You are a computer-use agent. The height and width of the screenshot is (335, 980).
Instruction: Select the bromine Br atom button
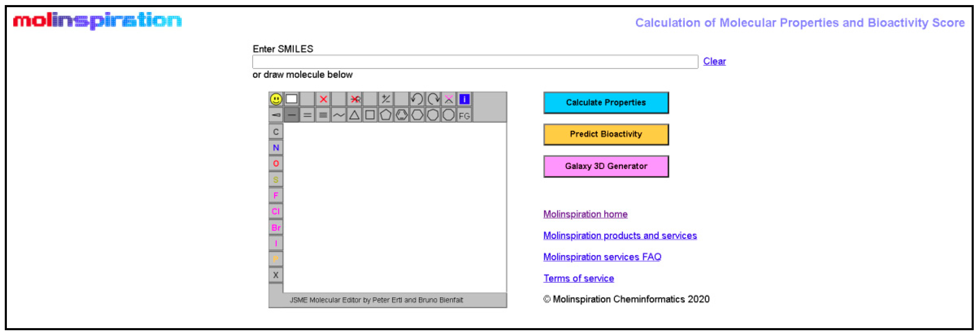pyautogui.click(x=276, y=228)
